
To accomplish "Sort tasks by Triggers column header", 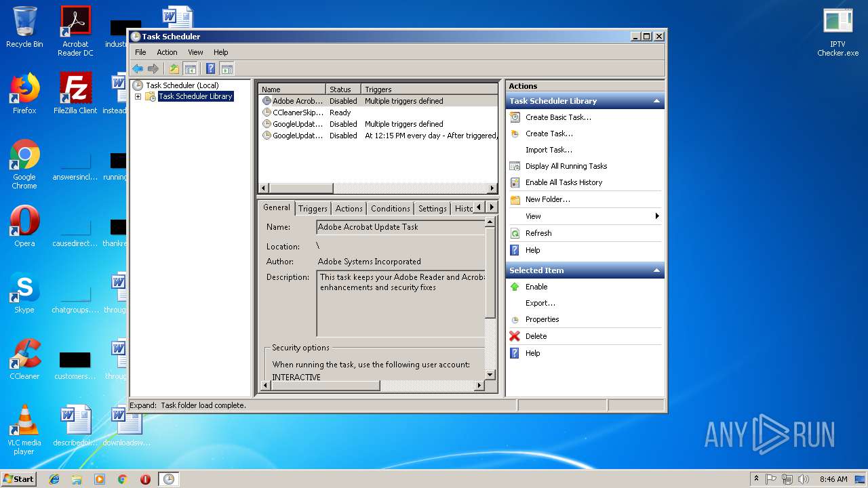I will coord(429,89).
